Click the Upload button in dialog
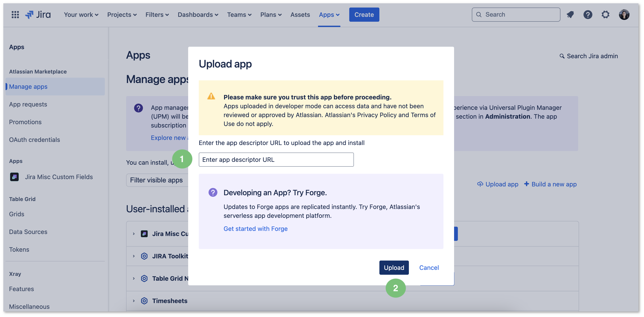 394,268
